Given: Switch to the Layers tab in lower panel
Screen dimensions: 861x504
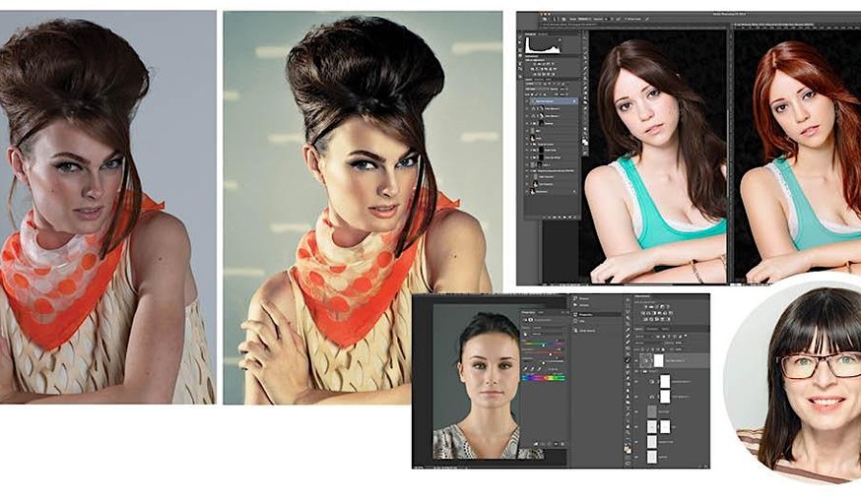Looking at the screenshot, I should 638,327.
